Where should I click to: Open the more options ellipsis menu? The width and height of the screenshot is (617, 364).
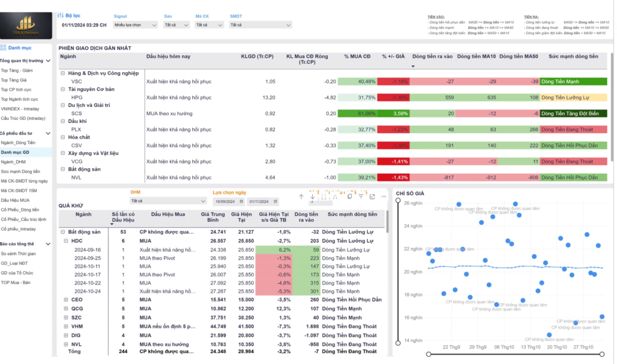pyautogui.click(x=383, y=196)
